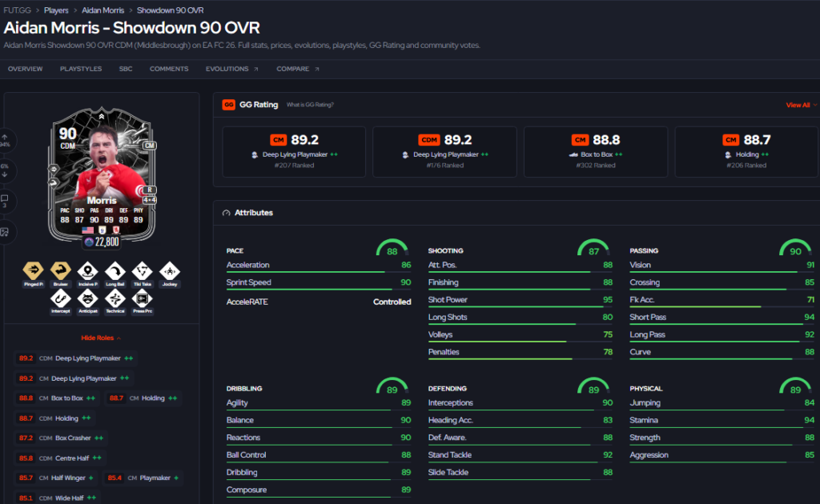Select the CM Holding 88.7 rating card
The width and height of the screenshot is (820, 504).
[747, 152]
